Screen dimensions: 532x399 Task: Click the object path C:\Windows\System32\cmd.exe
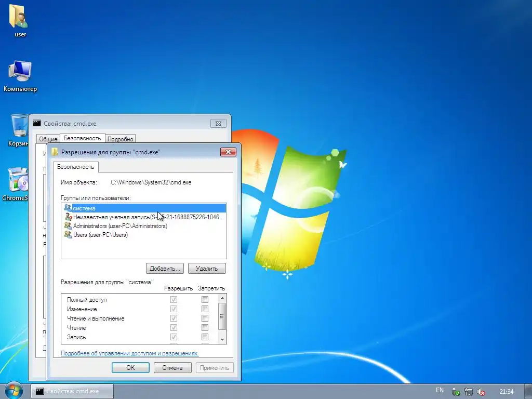[x=151, y=182]
